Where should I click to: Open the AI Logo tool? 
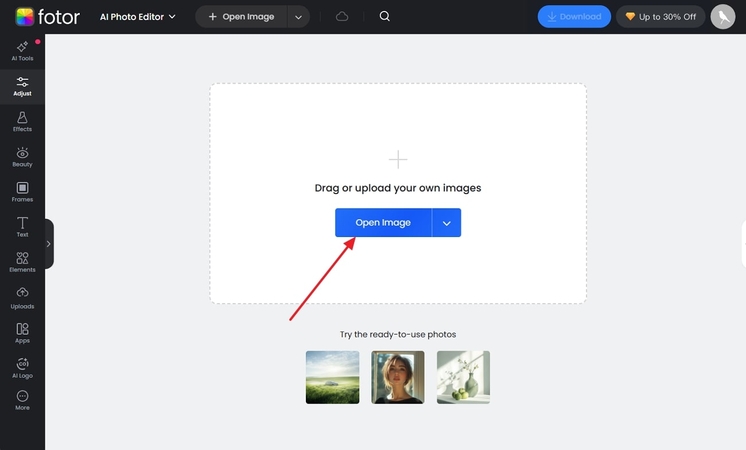click(x=22, y=368)
